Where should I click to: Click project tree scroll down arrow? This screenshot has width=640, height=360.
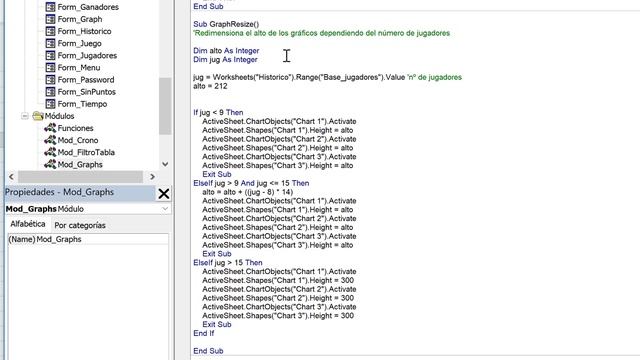pyautogui.click(x=165, y=164)
